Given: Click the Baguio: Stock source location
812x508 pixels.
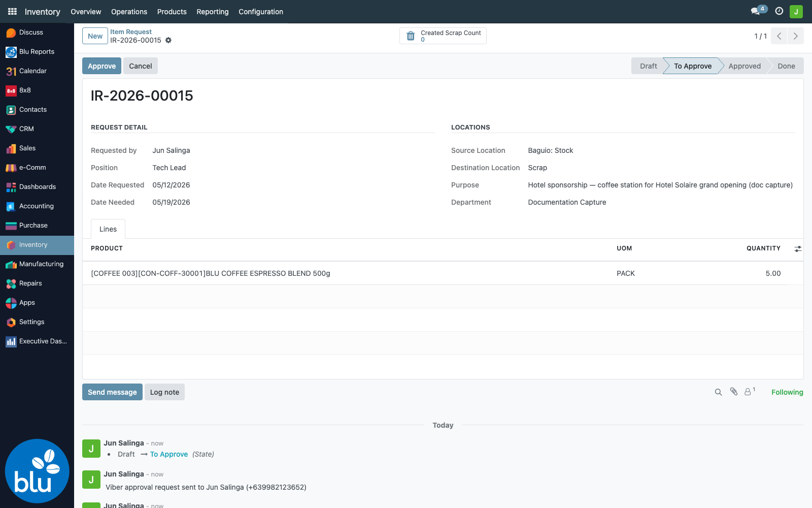Looking at the screenshot, I should 551,150.
